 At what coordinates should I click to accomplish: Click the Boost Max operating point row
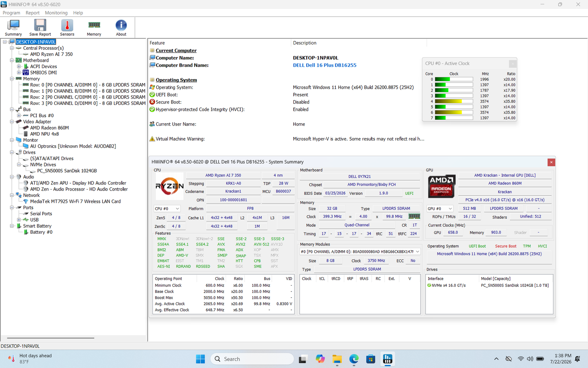tap(223, 298)
